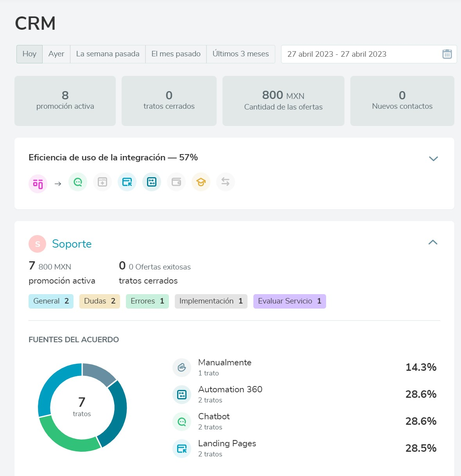This screenshot has height=476, width=461.
Task: Select the Hoy time filter
Action: pos(29,54)
